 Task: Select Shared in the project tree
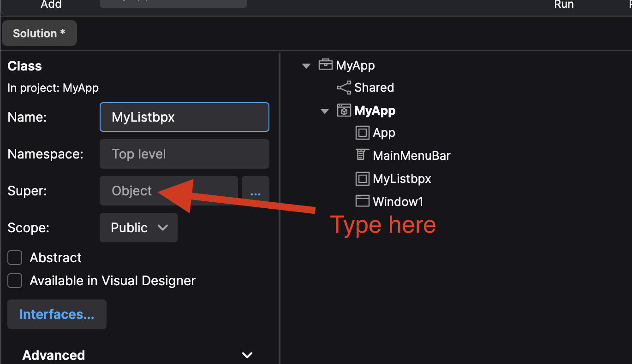tap(374, 88)
